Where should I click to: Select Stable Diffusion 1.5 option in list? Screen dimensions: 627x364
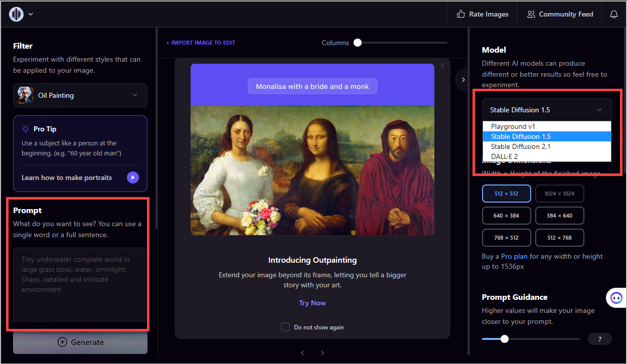click(x=547, y=136)
